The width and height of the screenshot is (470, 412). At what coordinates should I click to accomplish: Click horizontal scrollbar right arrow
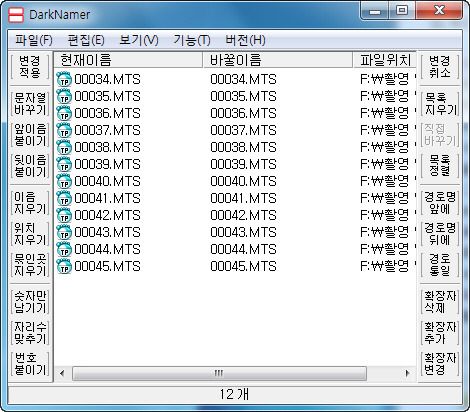pyautogui.click(x=407, y=373)
